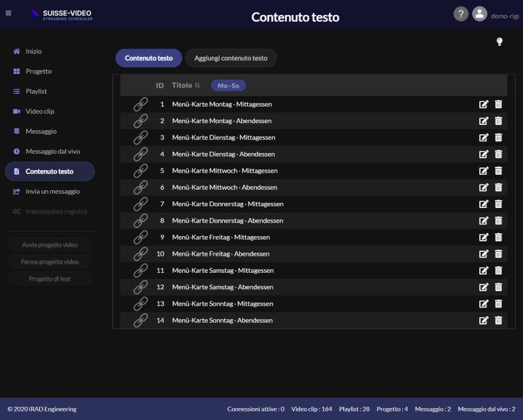This screenshot has width=523, height=420.
Task: Delete Menü-Karte Montag Mittagessen entry
Action: [x=498, y=104]
